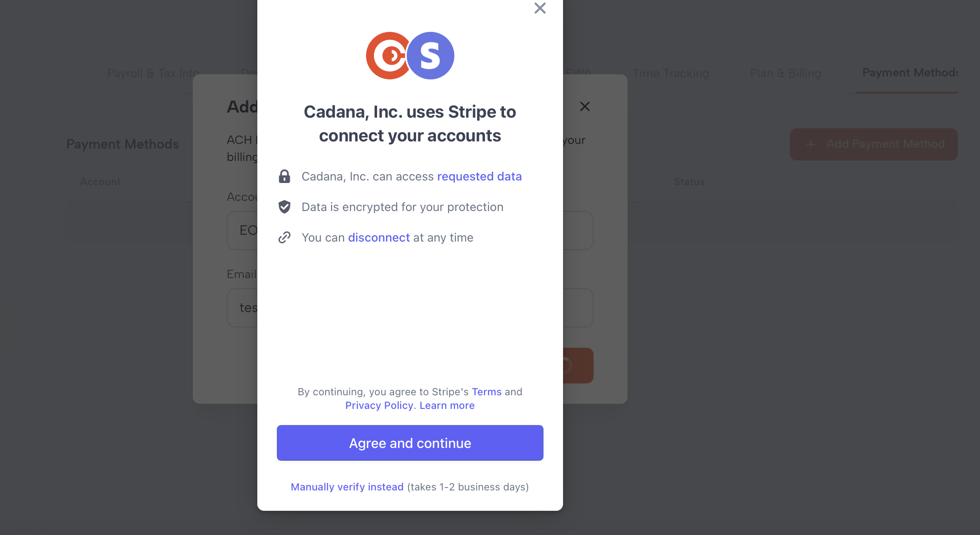Viewport: 980px width, 535px height.
Task: Close the Add payment method modal
Action: pyautogui.click(x=585, y=107)
